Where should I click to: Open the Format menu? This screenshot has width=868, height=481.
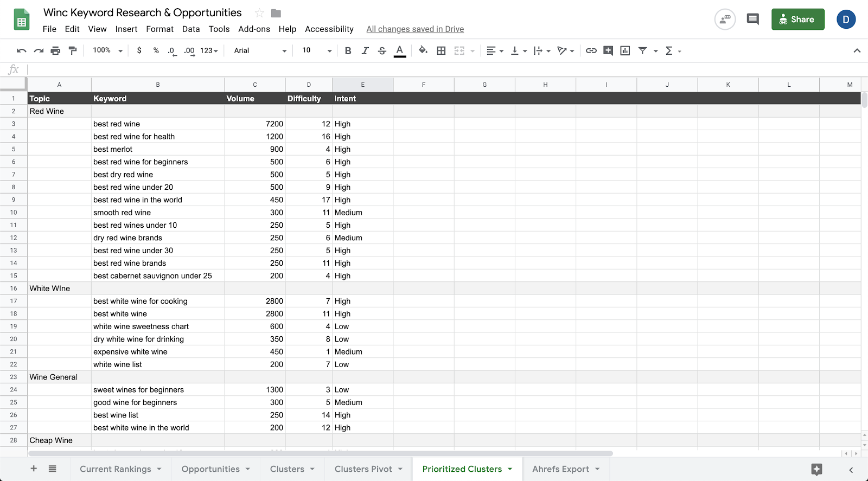click(160, 29)
